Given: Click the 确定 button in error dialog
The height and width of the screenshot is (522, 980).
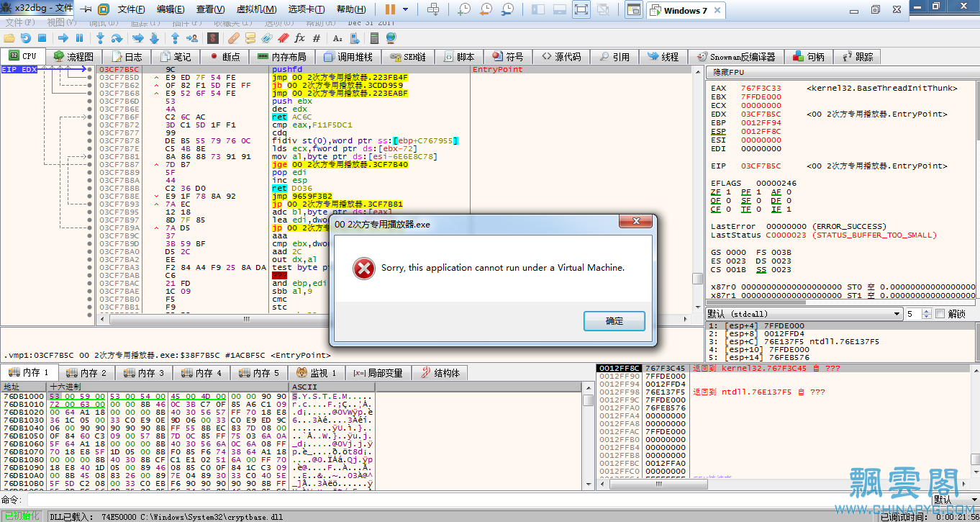Looking at the screenshot, I should [x=614, y=321].
